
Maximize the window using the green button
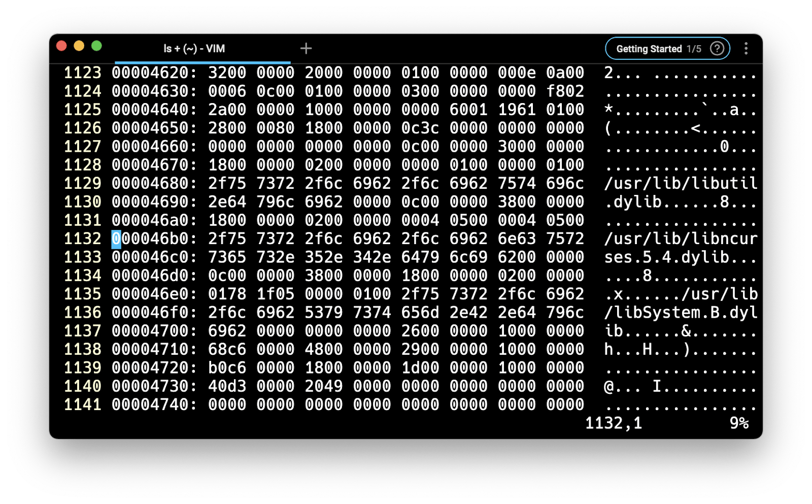click(x=96, y=46)
